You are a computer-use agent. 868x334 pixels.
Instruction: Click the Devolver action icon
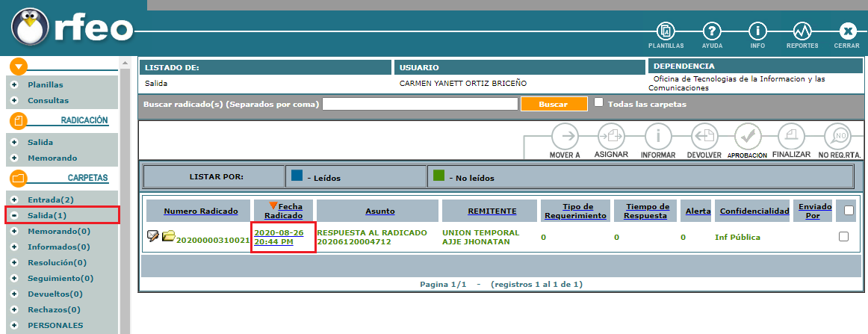704,135
